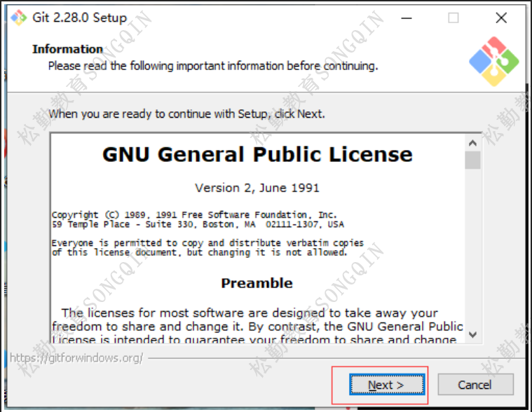Click the 'GNU General Public License' heading

(x=257, y=155)
